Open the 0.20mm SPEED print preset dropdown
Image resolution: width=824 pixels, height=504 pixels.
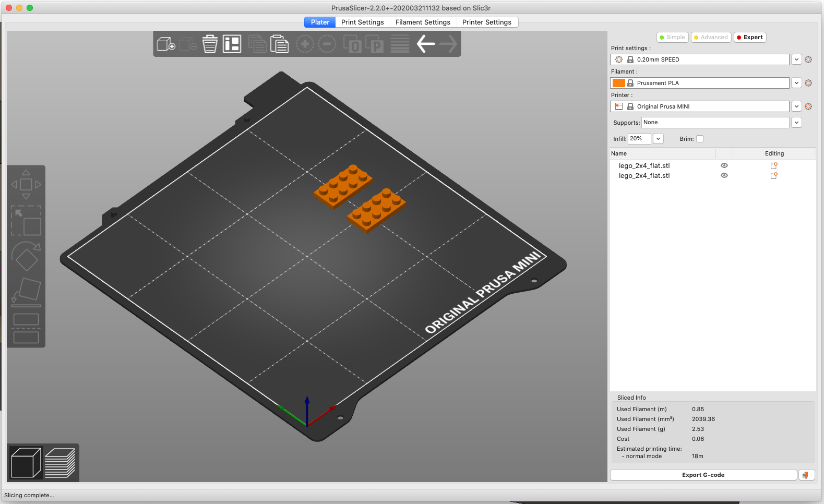tap(796, 59)
